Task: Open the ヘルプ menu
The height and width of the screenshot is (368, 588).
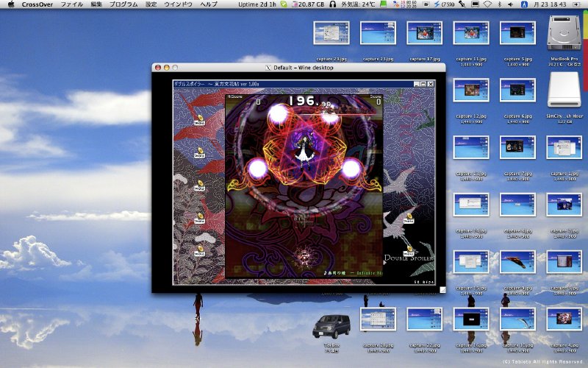Action: point(209,4)
